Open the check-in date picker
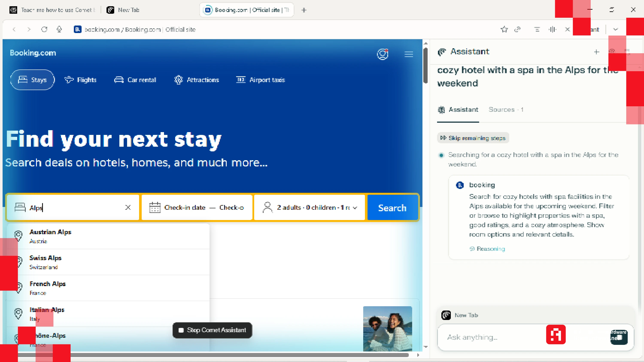The width and height of the screenshot is (644, 362). point(185,207)
